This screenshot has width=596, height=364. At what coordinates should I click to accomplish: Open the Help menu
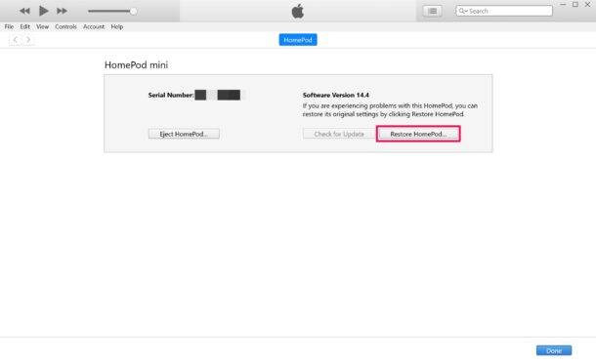[117, 26]
